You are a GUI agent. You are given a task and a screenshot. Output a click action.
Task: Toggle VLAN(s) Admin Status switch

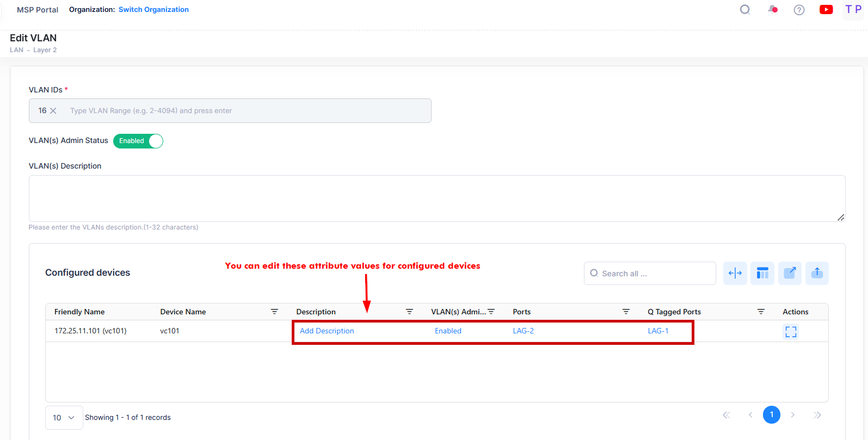point(138,141)
